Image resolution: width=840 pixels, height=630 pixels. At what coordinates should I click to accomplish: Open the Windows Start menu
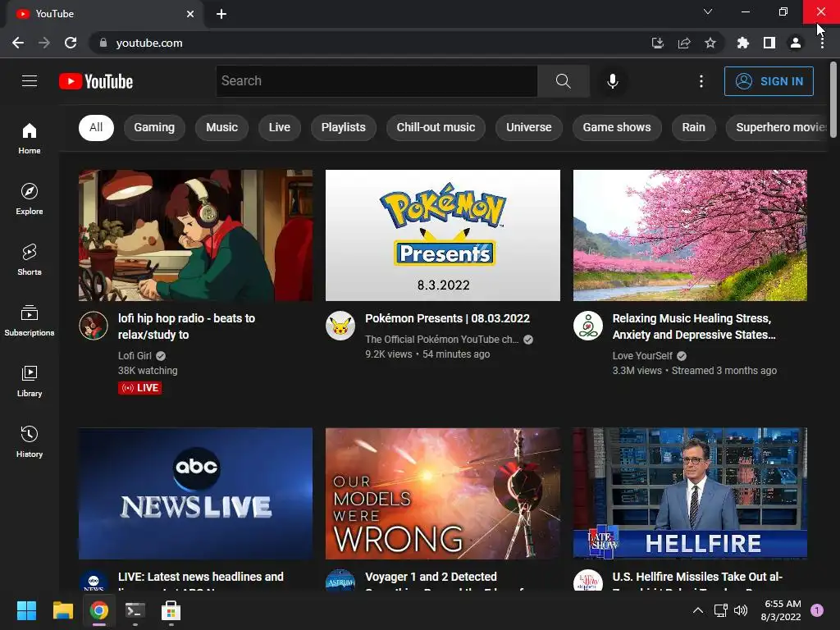(x=26, y=610)
